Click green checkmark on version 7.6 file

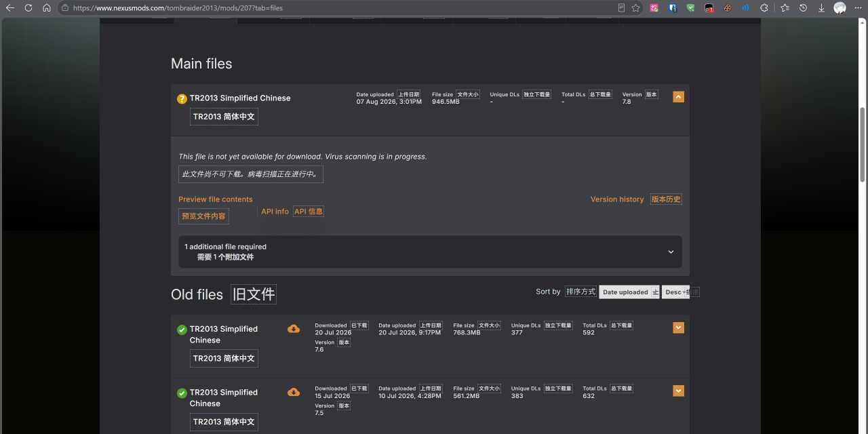coord(182,330)
